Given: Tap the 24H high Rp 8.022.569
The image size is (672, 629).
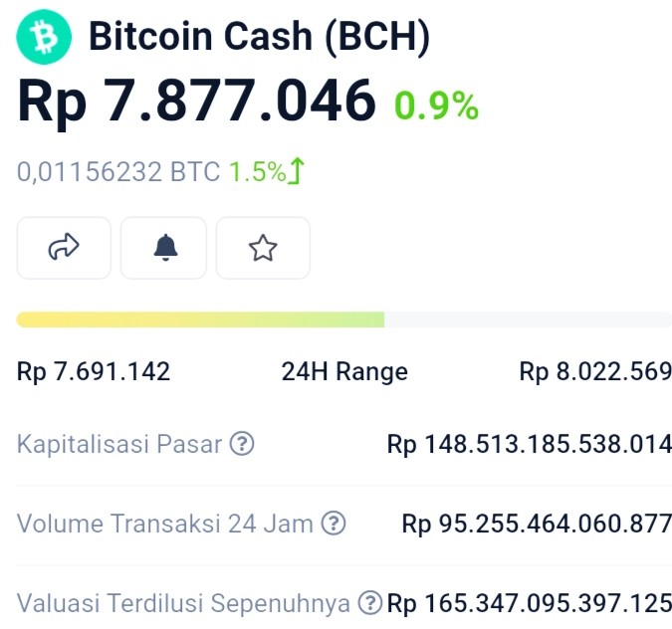Looking at the screenshot, I should tap(595, 371).
